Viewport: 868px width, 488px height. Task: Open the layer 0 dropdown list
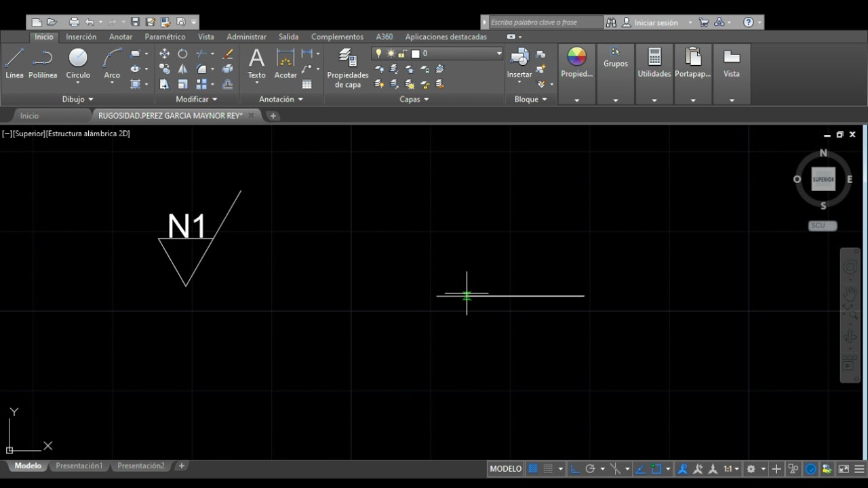[x=499, y=54]
